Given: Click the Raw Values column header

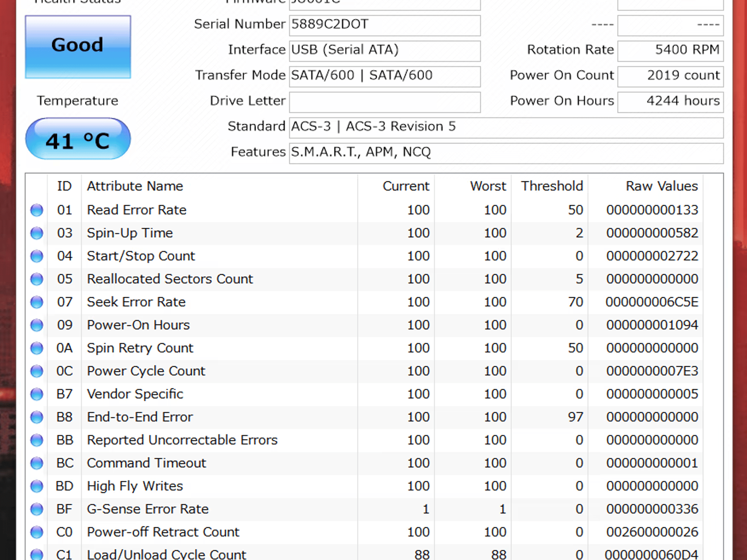Looking at the screenshot, I should click(661, 186).
